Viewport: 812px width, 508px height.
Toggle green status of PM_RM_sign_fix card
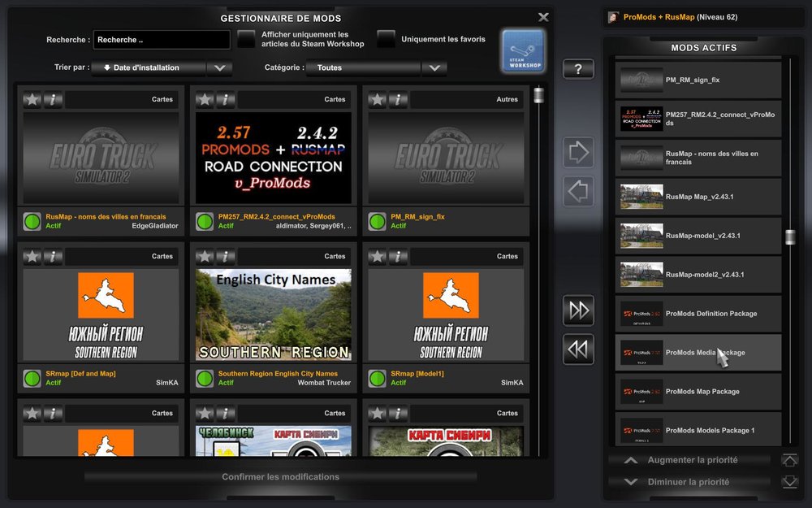tap(377, 221)
